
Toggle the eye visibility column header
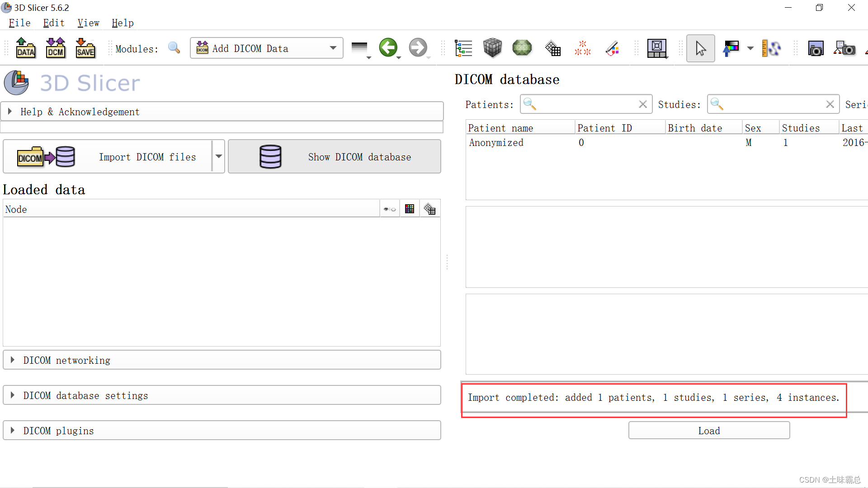(x=389, y=209)
